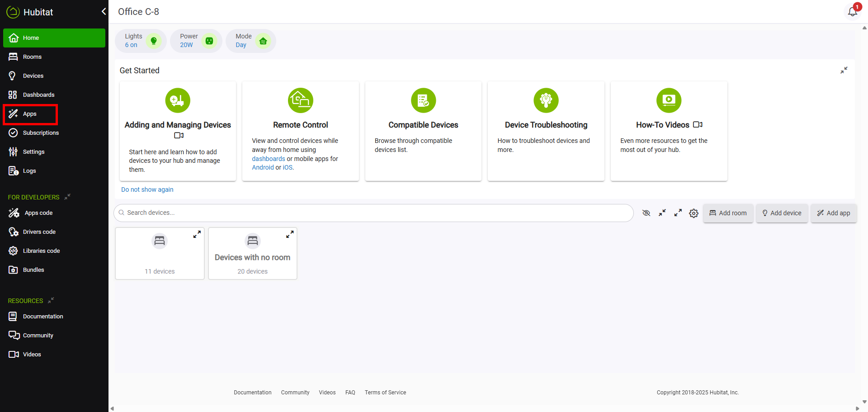Screen dimensions: 868x412
Task: Open the room display settings gear
Action: pos(694,213)
